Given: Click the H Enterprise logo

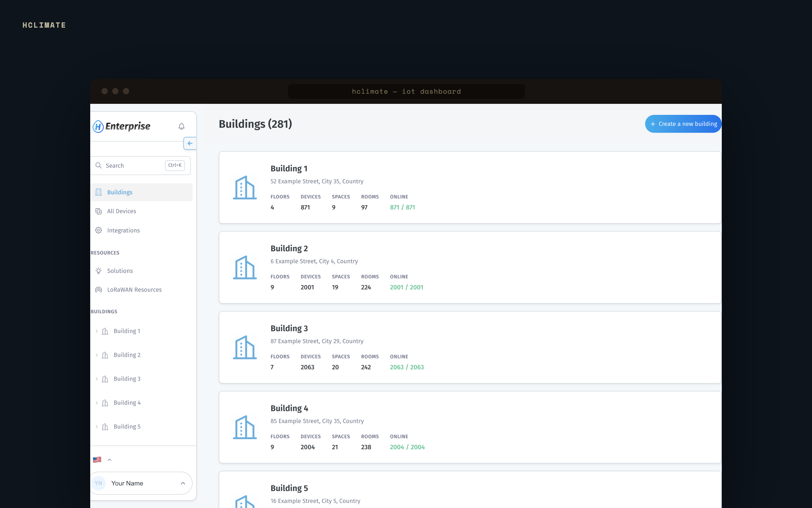Looking at the screenshot, I should point(122,126).
